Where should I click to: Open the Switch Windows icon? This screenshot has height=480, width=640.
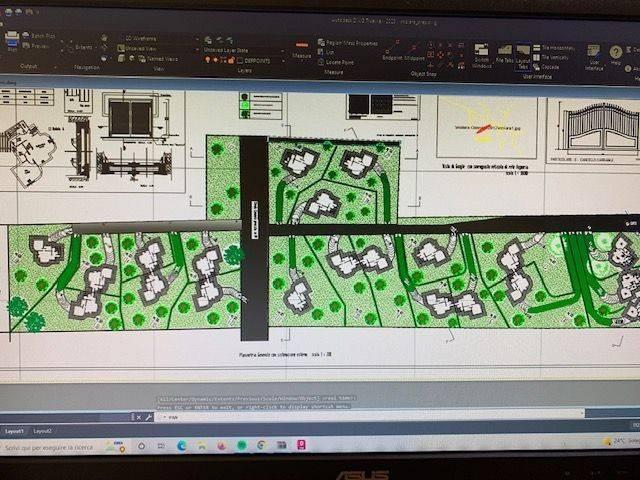click(481, 51)
